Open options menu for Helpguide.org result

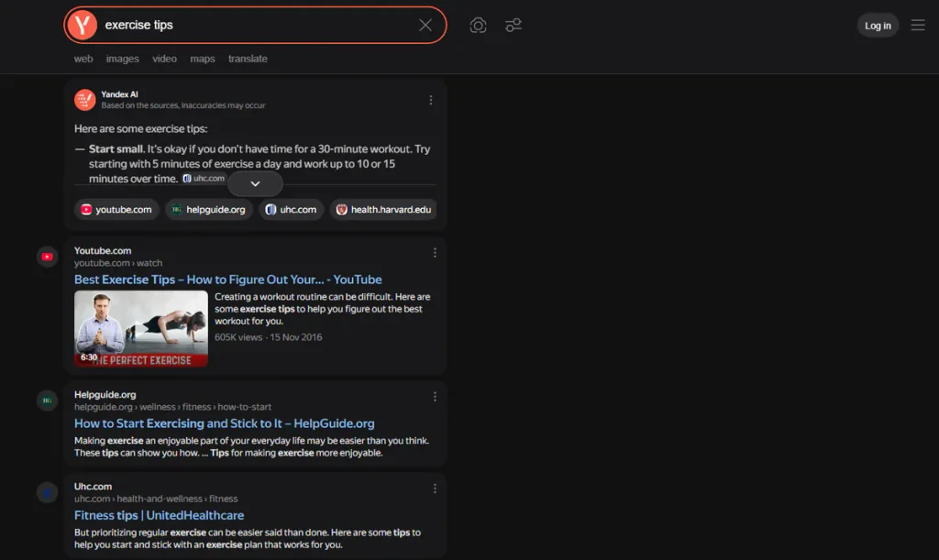coord(435,397)
